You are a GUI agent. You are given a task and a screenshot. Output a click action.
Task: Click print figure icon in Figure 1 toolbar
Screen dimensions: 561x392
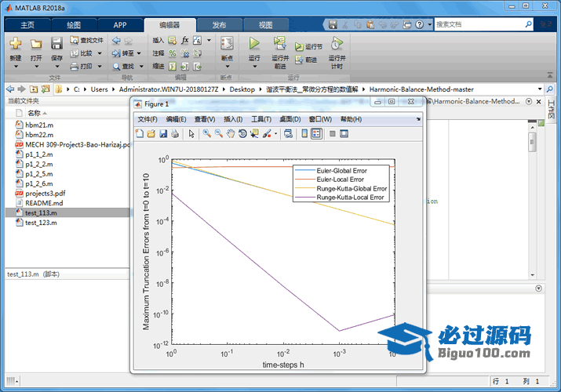tap(175, 133)
